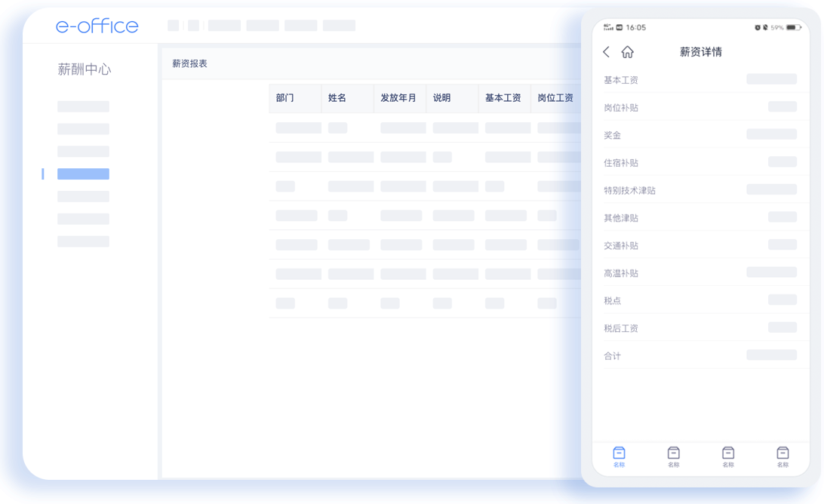This screenshot has width=824, height=504.
Task: Tap the signal indicator beside 16:05
Action: click(608, 28)
